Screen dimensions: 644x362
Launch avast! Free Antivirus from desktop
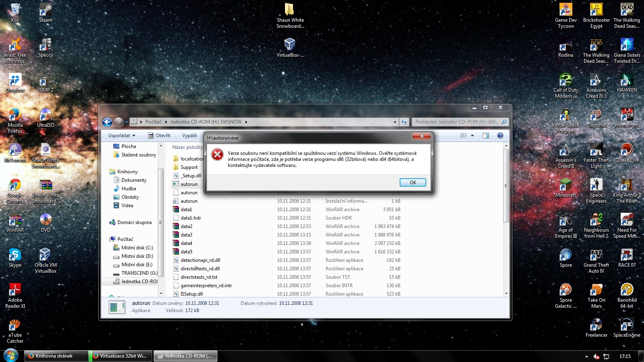click(15, 51)
